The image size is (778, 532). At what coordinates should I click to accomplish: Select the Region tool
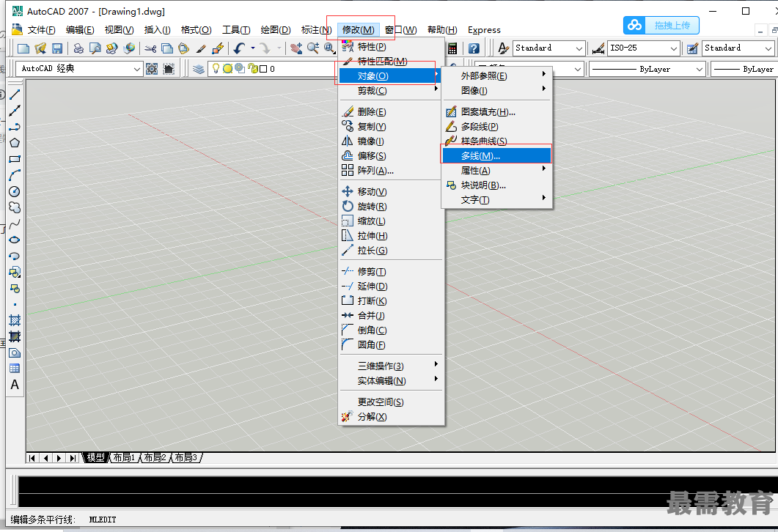(15, 352)
